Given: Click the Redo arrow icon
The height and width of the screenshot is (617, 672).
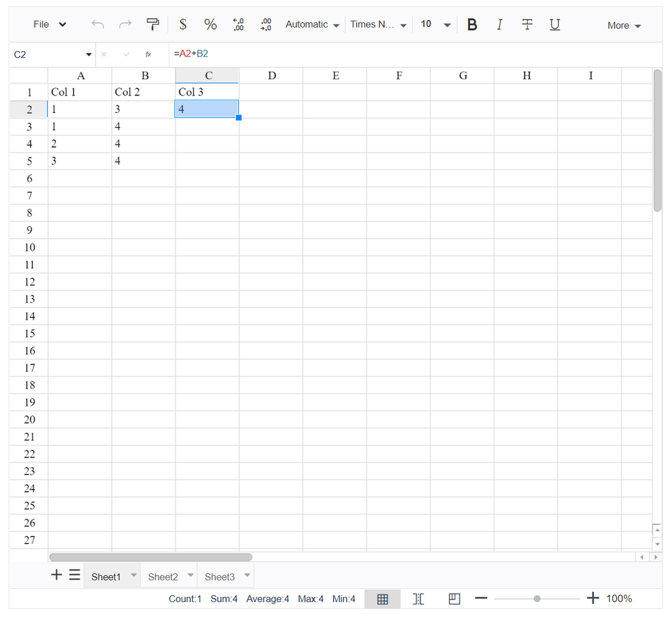Looking at the screenshot, I should coord(125,24).
